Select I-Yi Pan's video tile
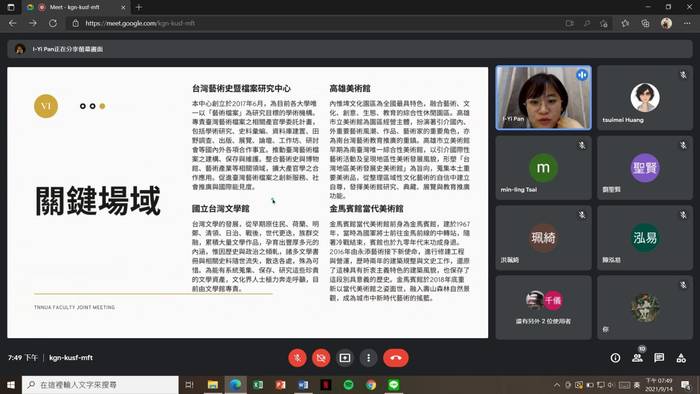Viewport: 700px width, 394px height. point(543,98)
